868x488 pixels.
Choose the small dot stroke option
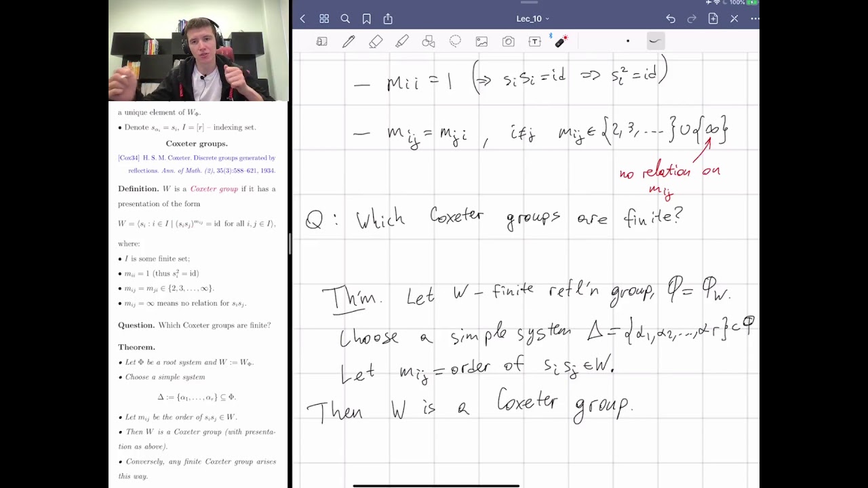(628, 41)
